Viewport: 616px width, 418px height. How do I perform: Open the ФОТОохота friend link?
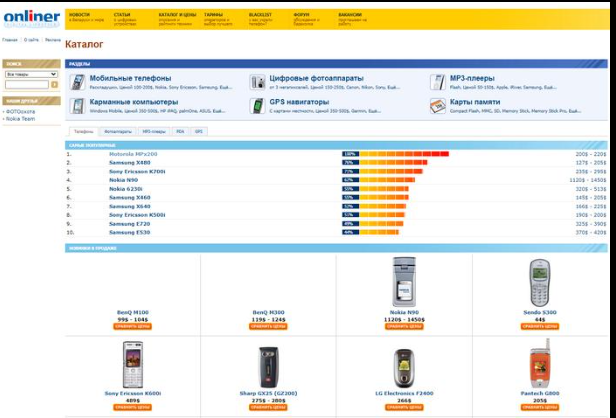21,112
